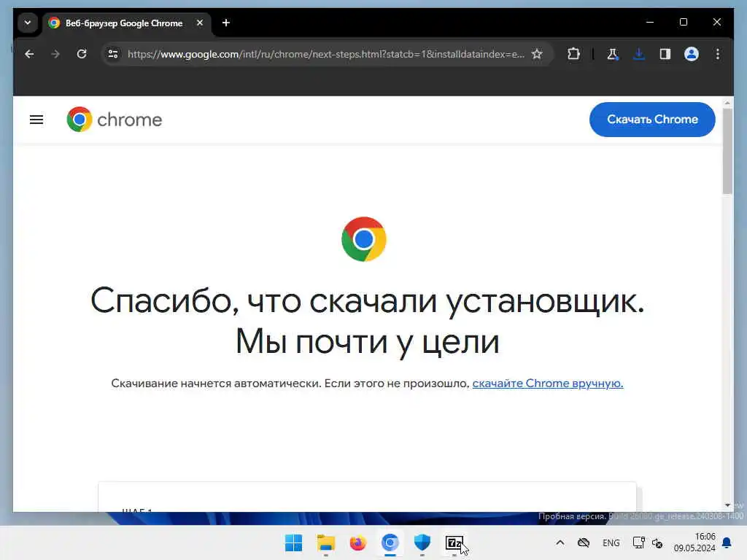The width and height of the screenshot is (747, 560).
Task: Toggle the side panel
Action: pos(665,54)
